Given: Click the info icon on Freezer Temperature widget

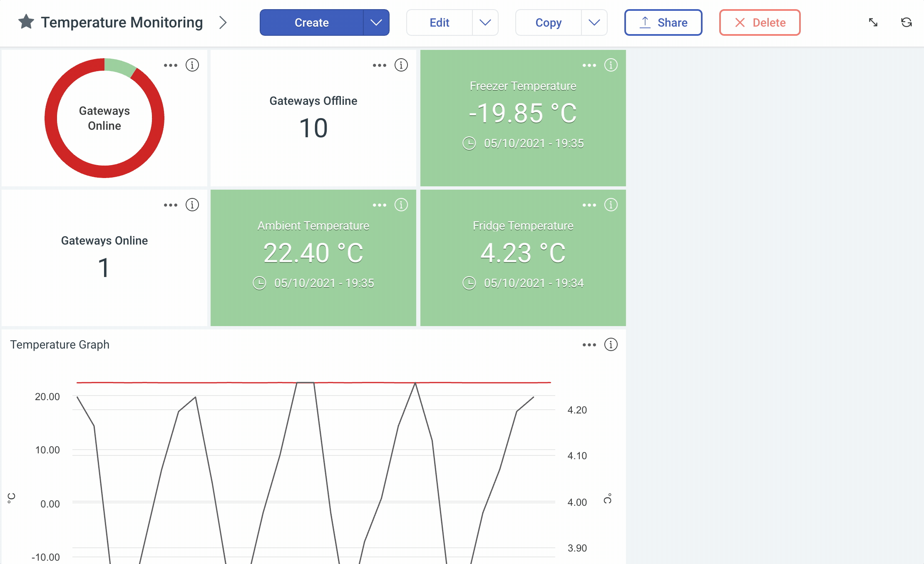Looking at the screenshot, I should 610,64.
